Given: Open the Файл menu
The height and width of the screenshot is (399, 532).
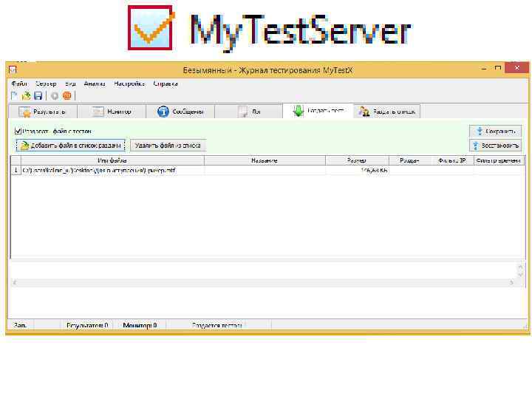Looking at the screenshot, I should (x=18, y=83).
